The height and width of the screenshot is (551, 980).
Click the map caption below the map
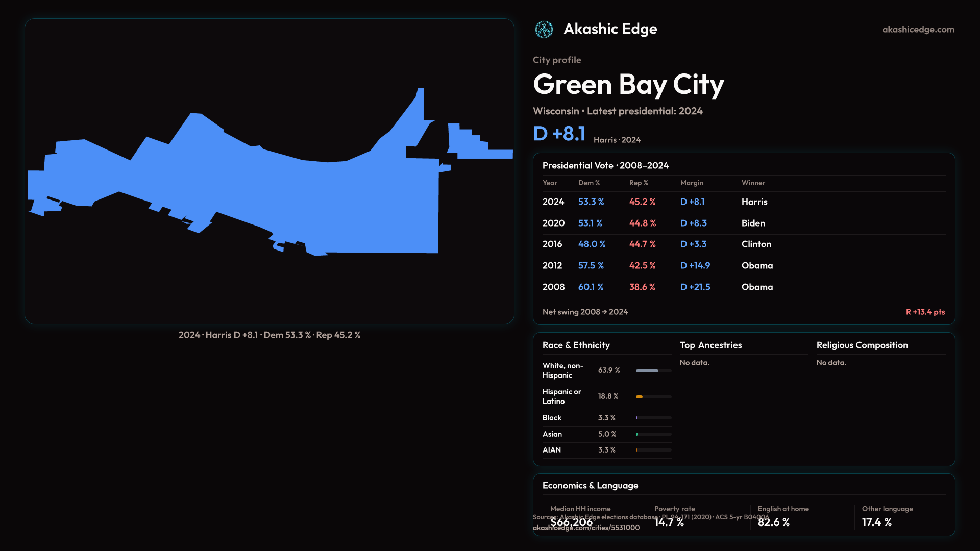tap(269, 335)
